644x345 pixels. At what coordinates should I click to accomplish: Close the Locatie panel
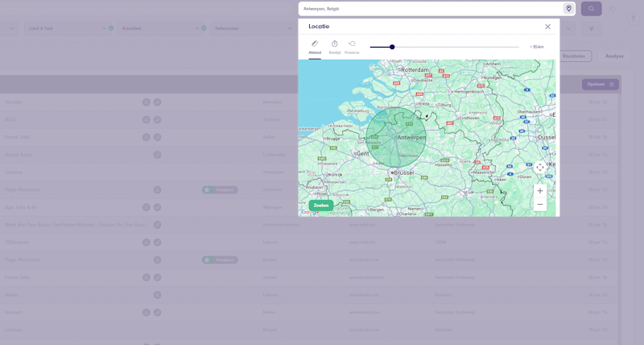(547, 27)
